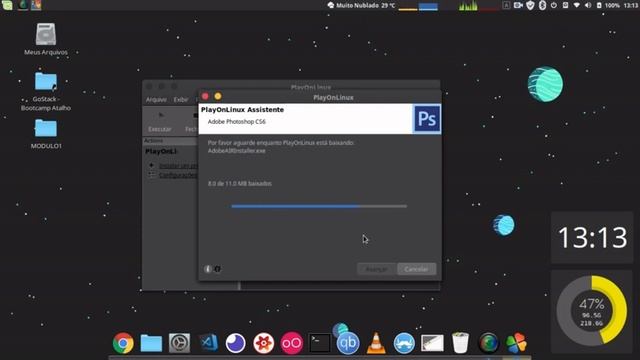The image size is (640, 360).
Task: Open the pink oO app in the dock
Action: (291, 343)
